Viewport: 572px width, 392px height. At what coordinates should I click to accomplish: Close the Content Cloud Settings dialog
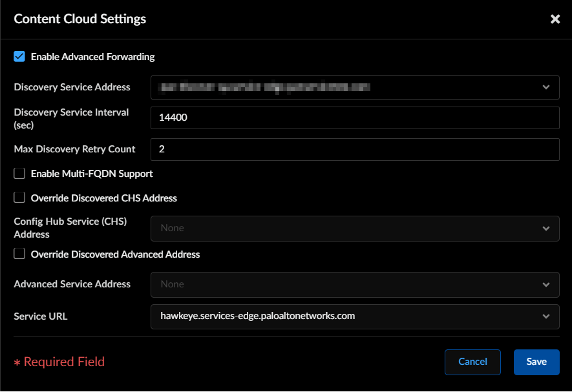click(555, 19)
